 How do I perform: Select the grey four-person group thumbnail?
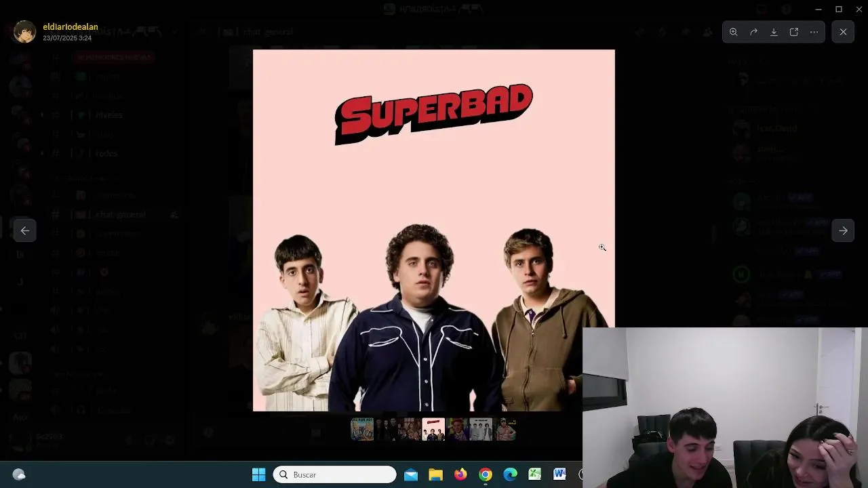(x=481, y=429)
